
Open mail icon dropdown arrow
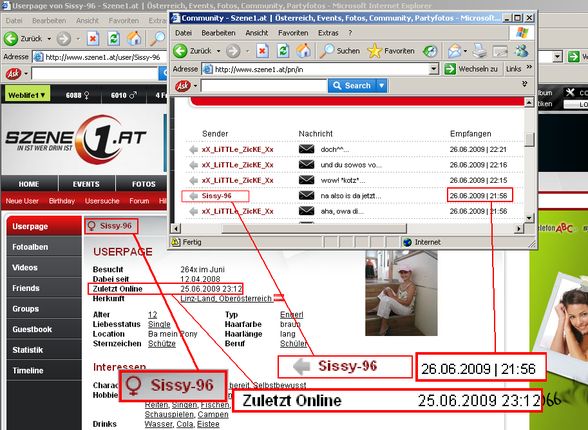coord(465,51)
